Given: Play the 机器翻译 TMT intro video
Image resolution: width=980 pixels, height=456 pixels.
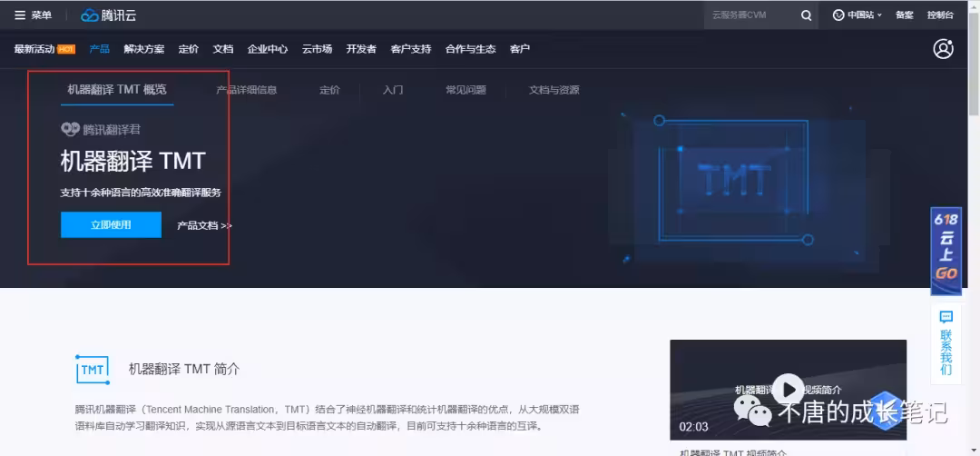Looking at the screenshot, I should tap(789, 389).
